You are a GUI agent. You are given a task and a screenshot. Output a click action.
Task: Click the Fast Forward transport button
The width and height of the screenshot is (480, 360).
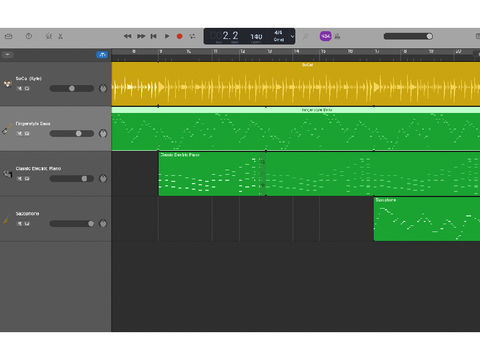coord(141,36)
